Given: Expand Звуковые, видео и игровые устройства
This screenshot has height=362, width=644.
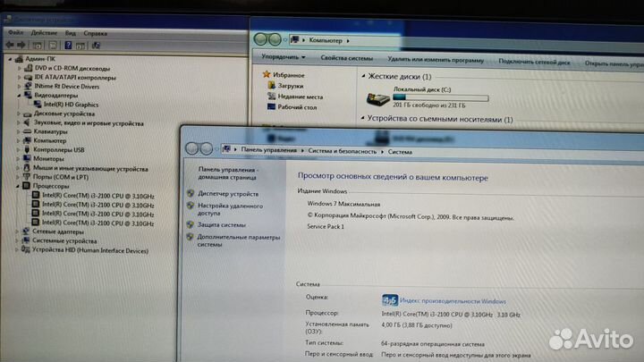Looking at the screenshot, I should pyautogui.click(x=19, y=122).
